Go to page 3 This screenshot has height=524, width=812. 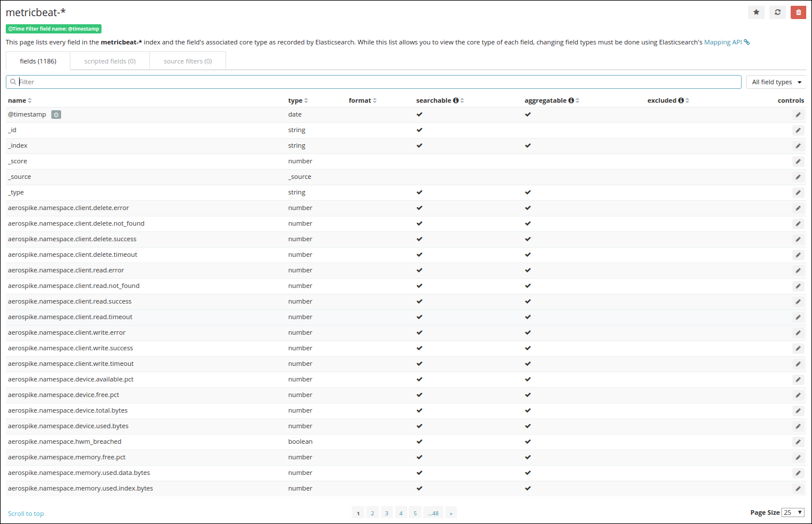(x=386, y=513)
